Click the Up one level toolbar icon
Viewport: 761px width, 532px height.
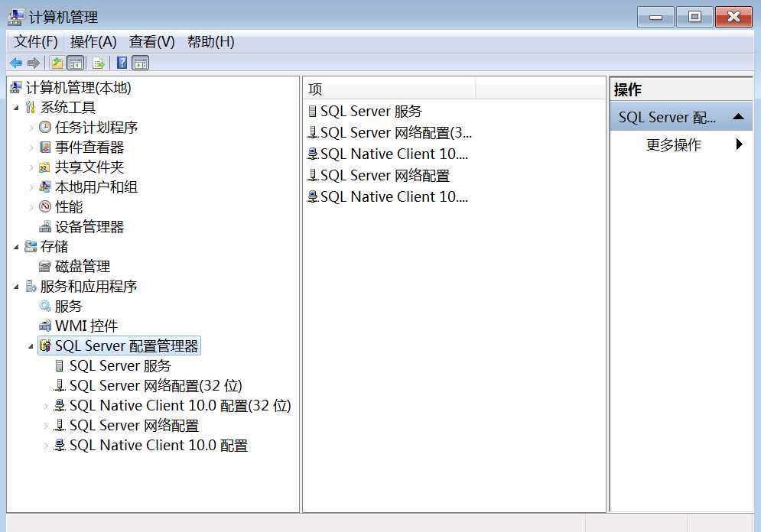57,63
